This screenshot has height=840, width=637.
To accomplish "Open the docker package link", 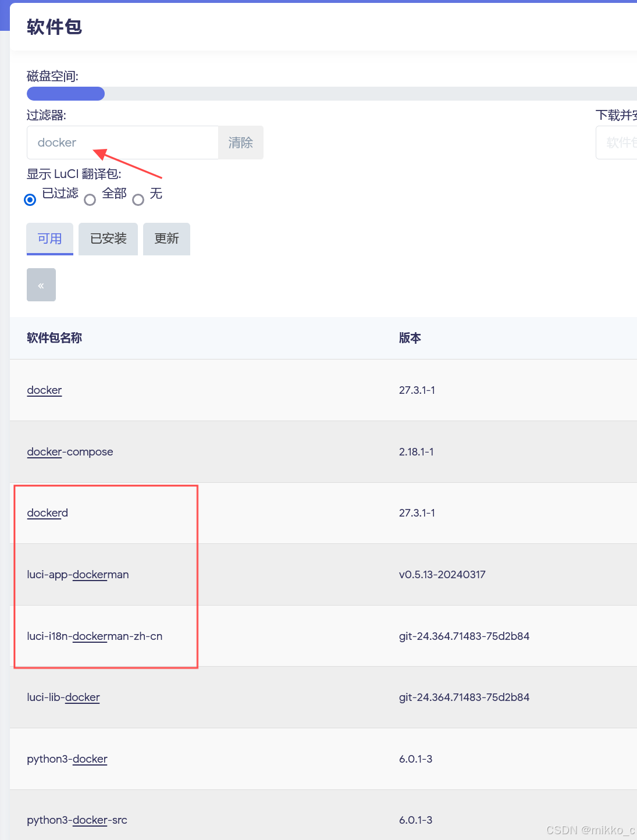I will pos(44,390).
